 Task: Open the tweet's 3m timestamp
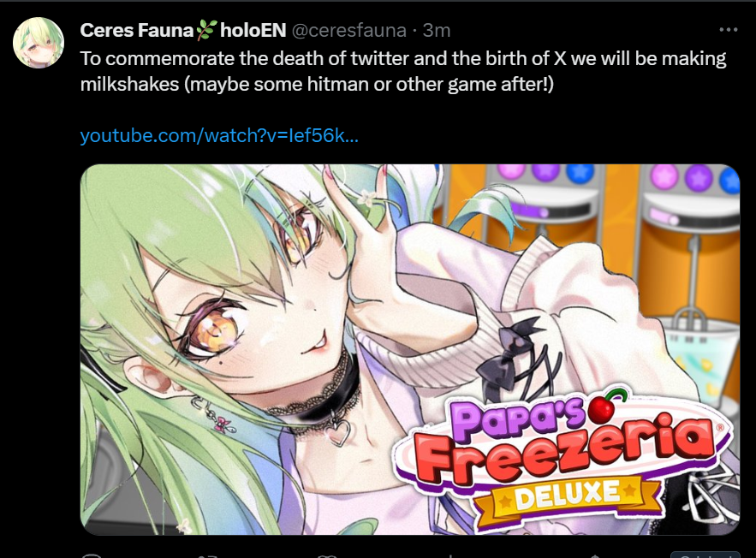(x=437, y=30)
